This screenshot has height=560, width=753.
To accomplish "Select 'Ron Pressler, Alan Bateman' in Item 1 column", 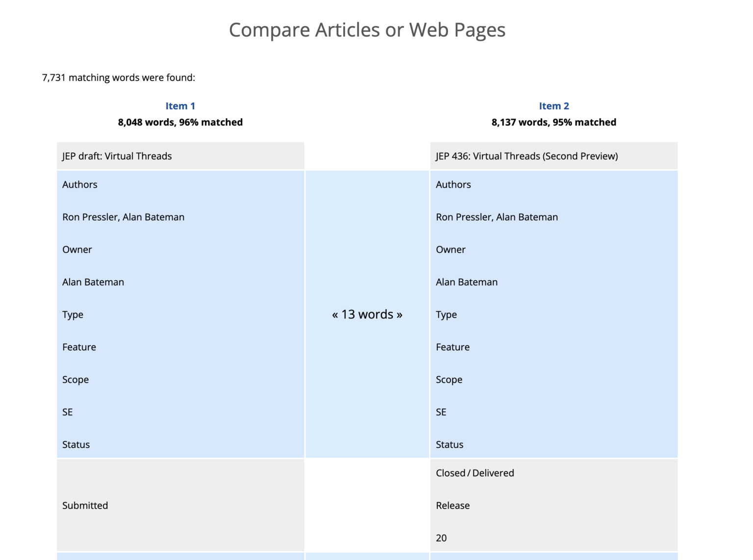I will pos(123,217).
